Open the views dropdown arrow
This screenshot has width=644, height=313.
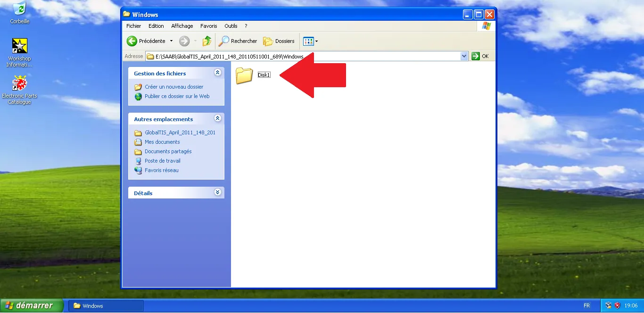[x=315, y=41]
